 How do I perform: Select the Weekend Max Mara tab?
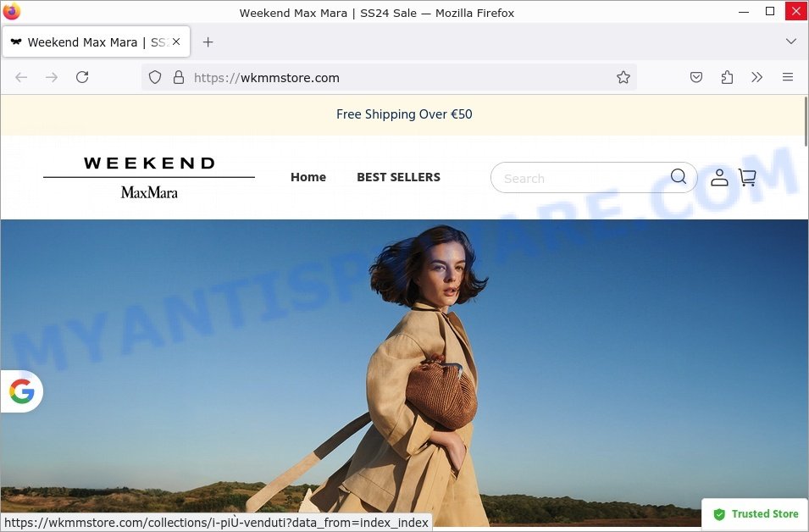(x=97, y=42)
